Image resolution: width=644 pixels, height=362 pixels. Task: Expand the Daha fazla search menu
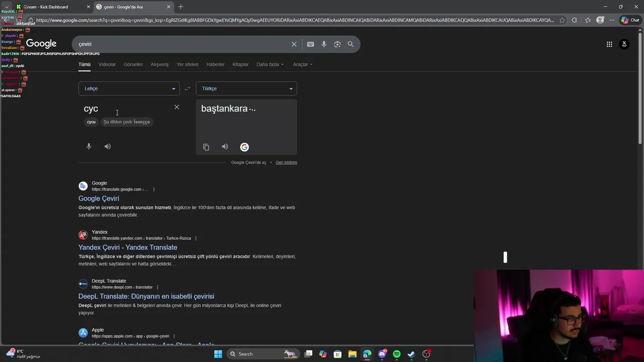pyautogui.click(x=270, y=64)
